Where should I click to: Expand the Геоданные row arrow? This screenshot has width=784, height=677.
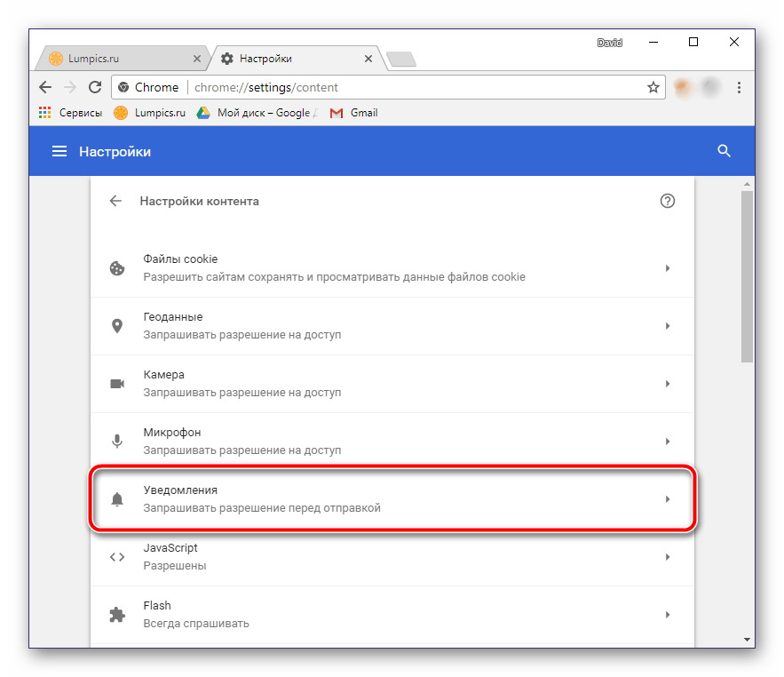(x=668, y=326)
